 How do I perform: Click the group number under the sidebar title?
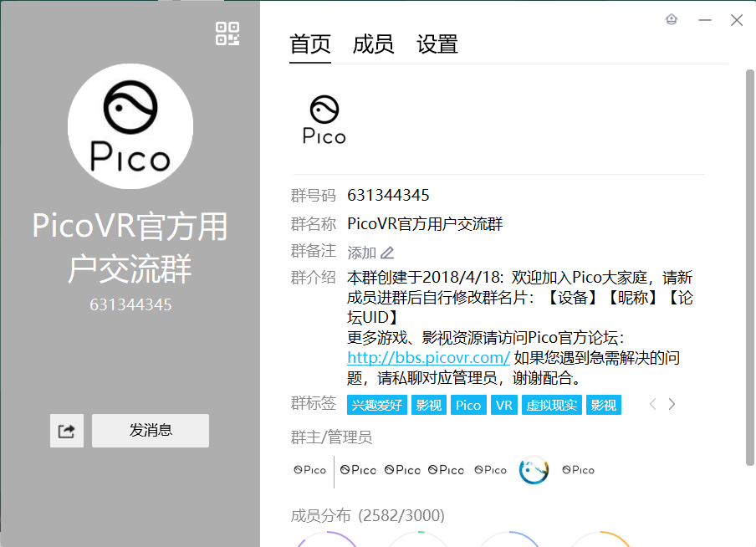[x=130, y=304]
